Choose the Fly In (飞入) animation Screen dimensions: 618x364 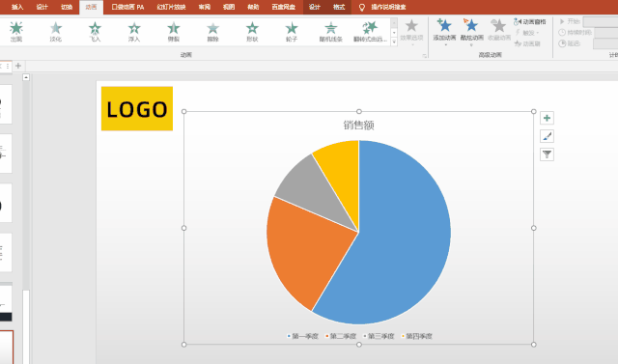[x=95, y=32]
